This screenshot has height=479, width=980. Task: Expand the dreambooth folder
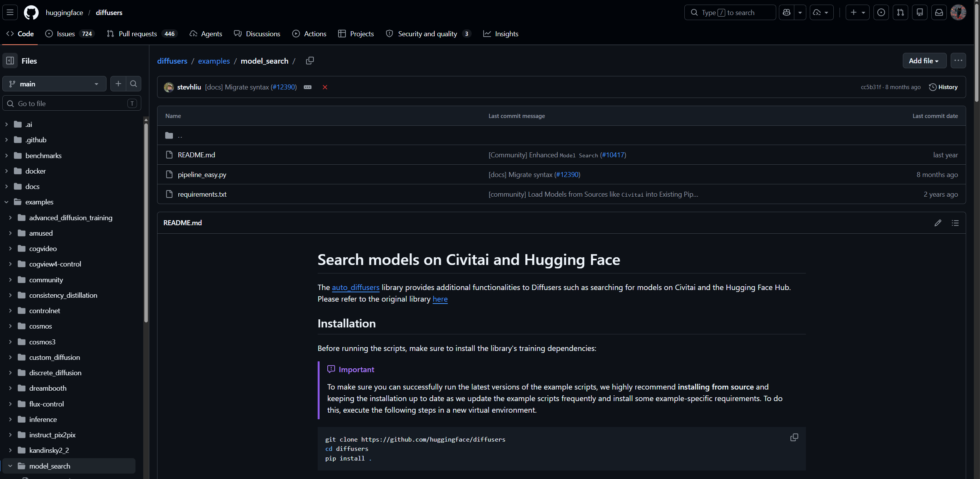pos(10,388)
